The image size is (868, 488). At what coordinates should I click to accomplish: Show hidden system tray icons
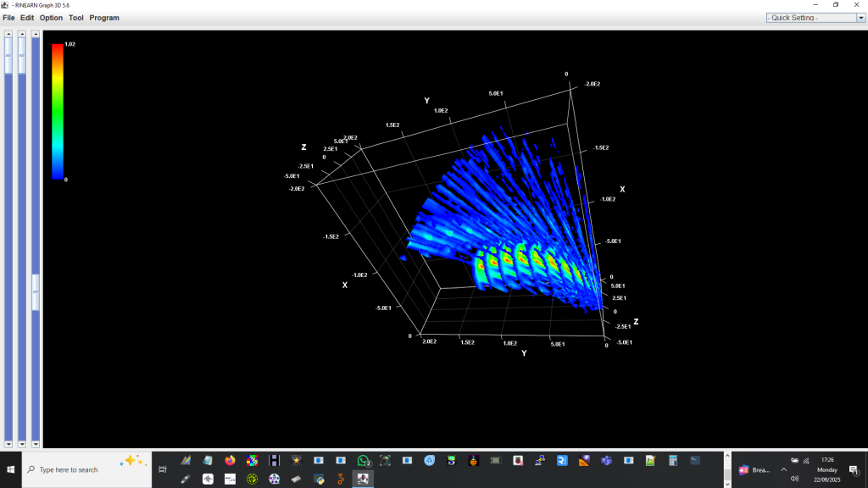coord(783,469)
